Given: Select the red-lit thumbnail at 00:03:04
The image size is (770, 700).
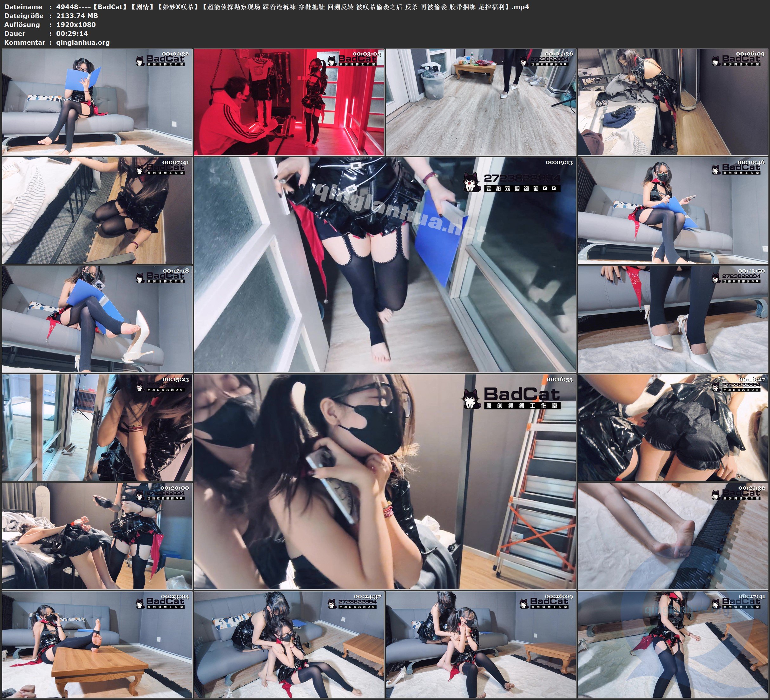Looking at the screenshot, I should 289,102.
